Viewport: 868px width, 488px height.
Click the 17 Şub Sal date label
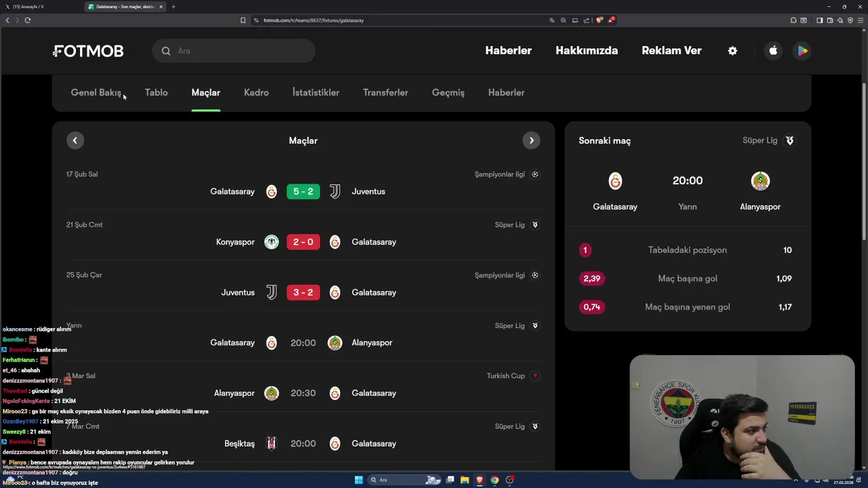pyautogui.click(x=82, y=174)
